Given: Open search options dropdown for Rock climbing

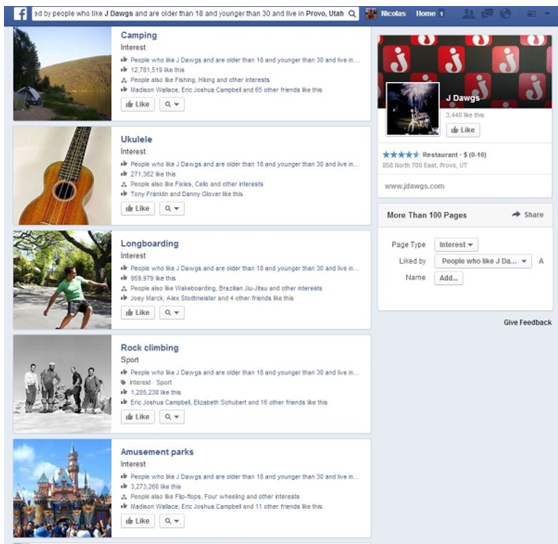Looking at the screenshot, I should tap(172, 417).
